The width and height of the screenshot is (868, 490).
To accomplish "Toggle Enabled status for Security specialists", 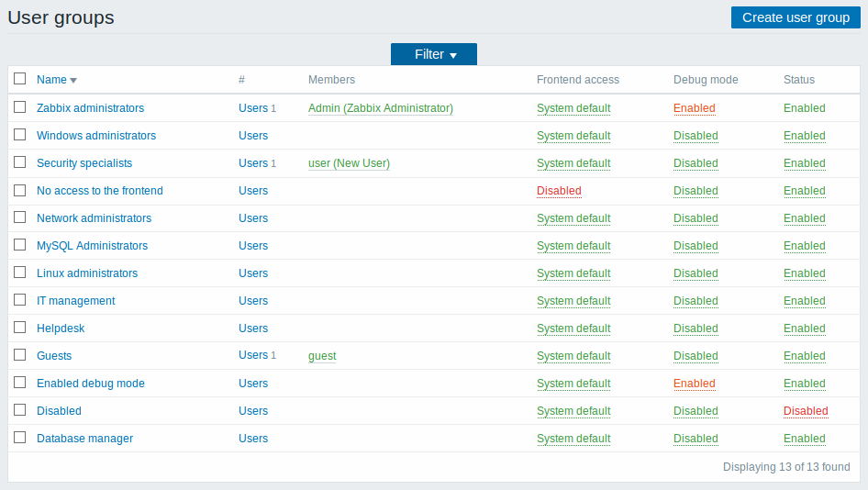I will pos(805,163).
